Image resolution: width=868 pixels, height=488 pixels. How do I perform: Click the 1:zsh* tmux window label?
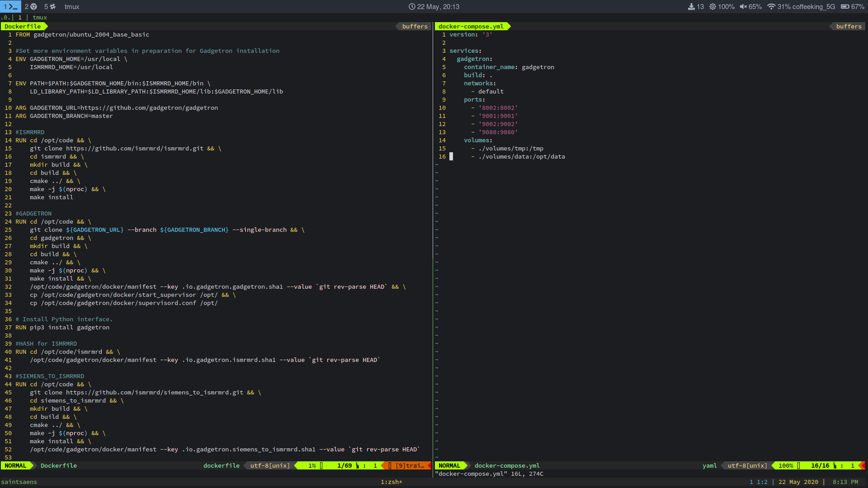pos(391,482)
